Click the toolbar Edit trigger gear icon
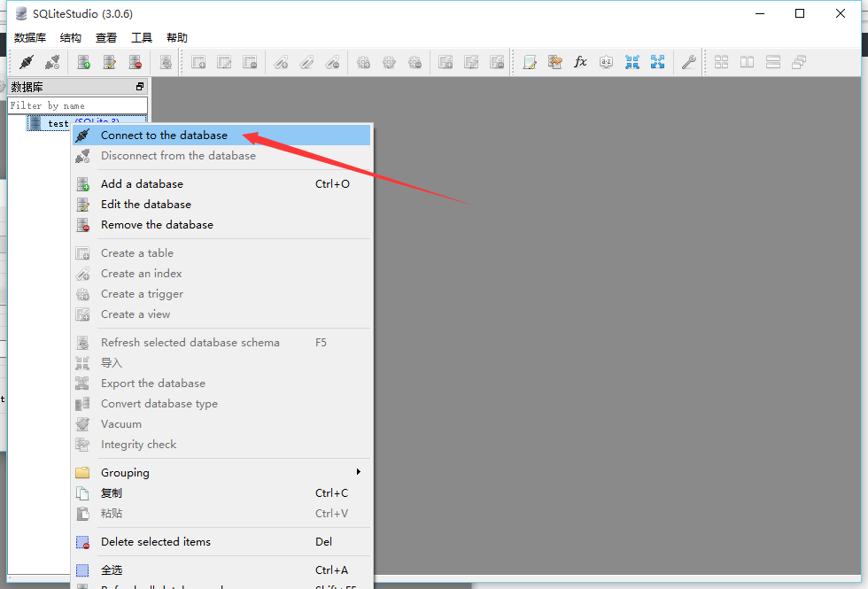The width and height of the screenshot is (868, 589). (389, 62)
